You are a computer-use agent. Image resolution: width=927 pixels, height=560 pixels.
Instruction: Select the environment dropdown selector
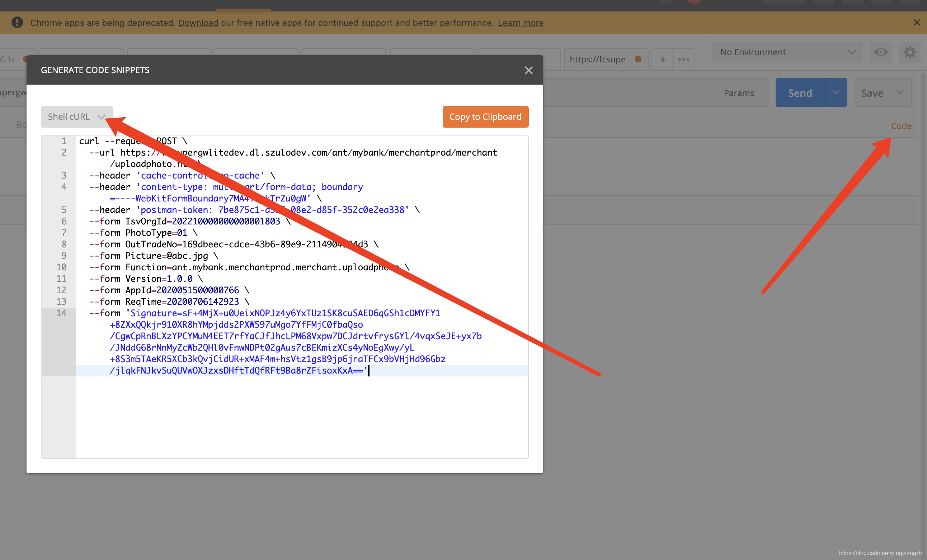click(x=785, y=52)
